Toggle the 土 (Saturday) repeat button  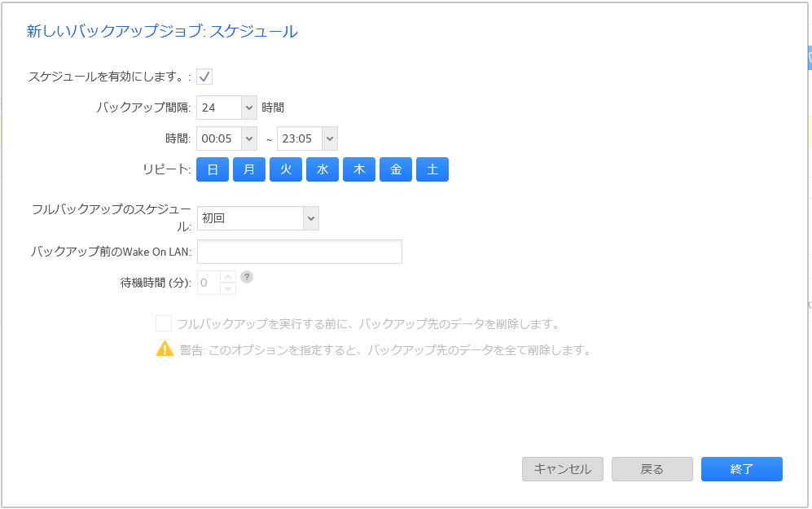pyautogui.click(x=432, y=169)
